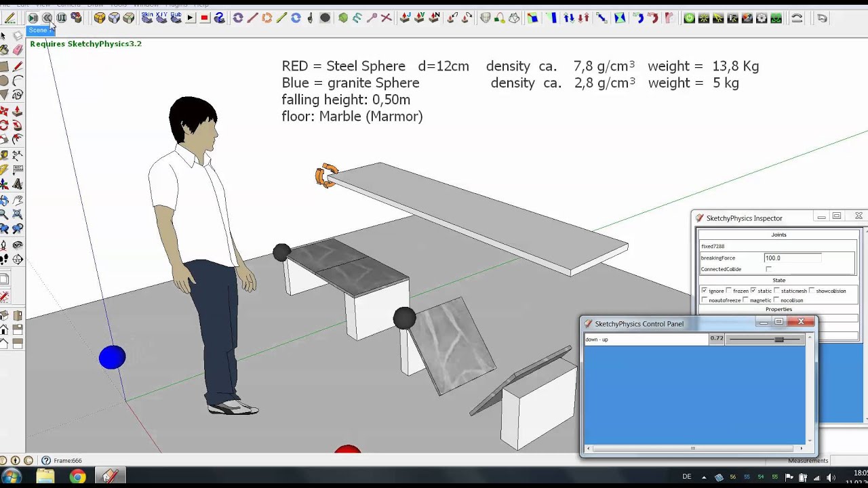Enable the frozen state checkbox
The image size is (868, 488).
(x=729, y=291)
